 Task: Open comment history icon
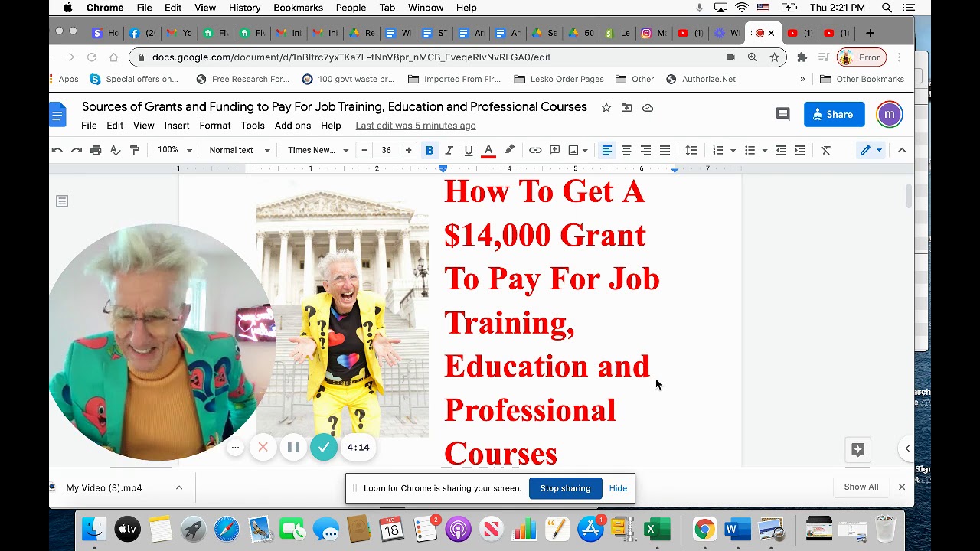(x=782, y=114)
